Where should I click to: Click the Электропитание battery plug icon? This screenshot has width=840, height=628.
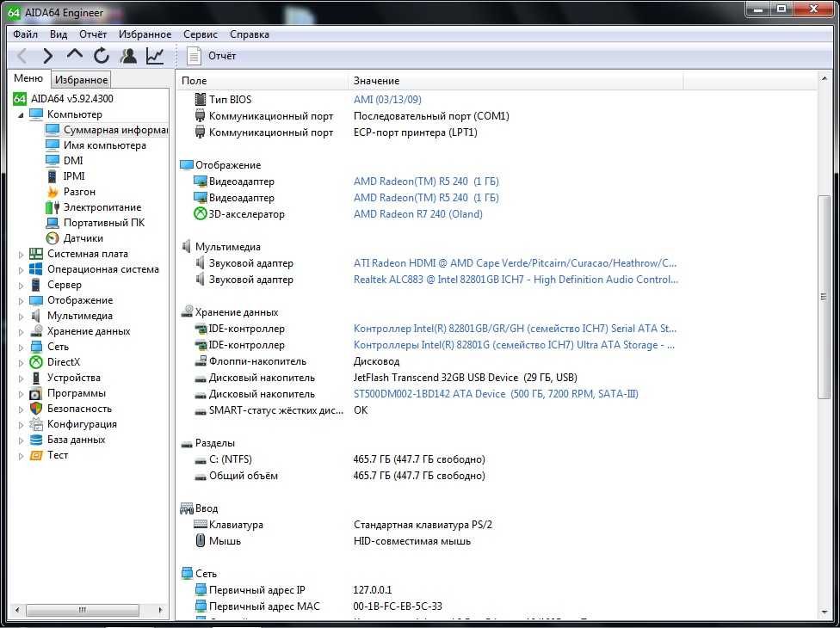(52, 207)
